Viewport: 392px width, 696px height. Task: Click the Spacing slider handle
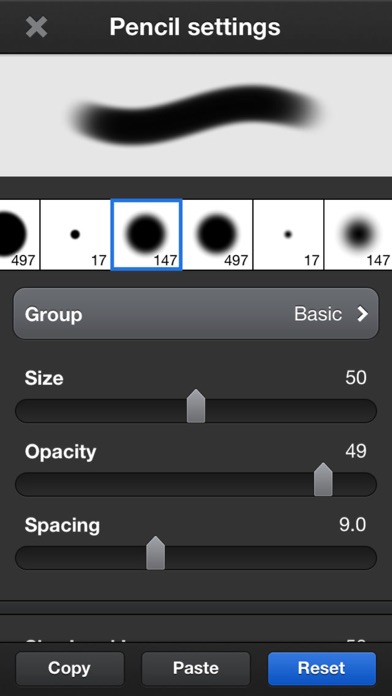[155, 553]
